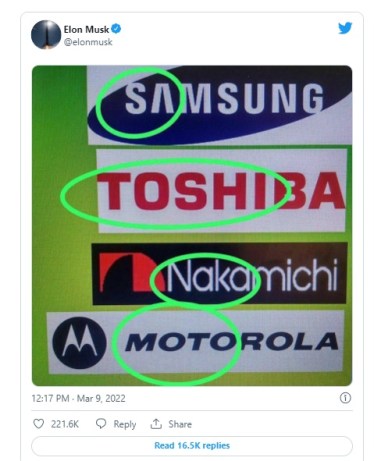Click the Share text label
Viewport: 374px width, 461px height.
180,424
